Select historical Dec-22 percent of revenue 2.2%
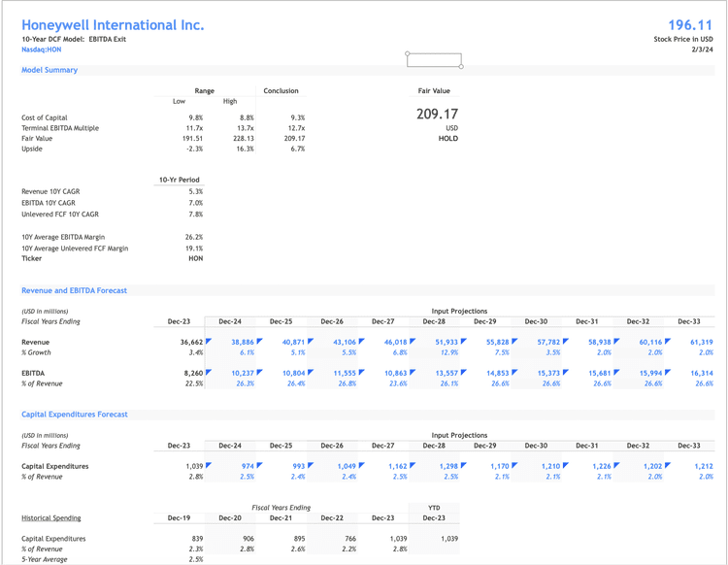 (x=348, y=549)
